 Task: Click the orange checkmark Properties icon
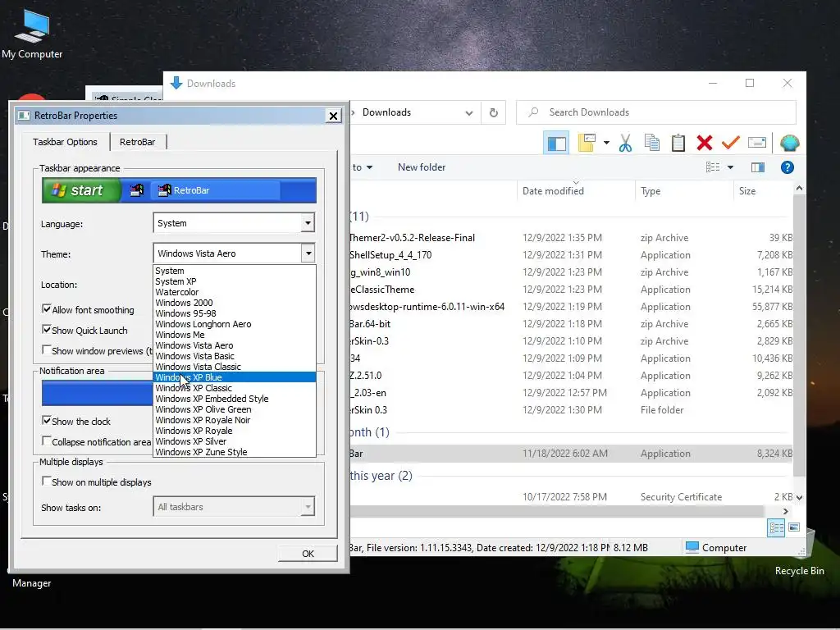[730, 143]
